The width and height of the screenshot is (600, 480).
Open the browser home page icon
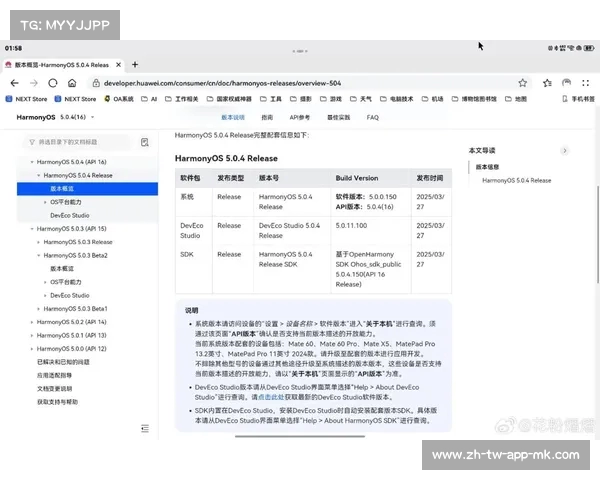pyautogui.click(x=72, y=83)
